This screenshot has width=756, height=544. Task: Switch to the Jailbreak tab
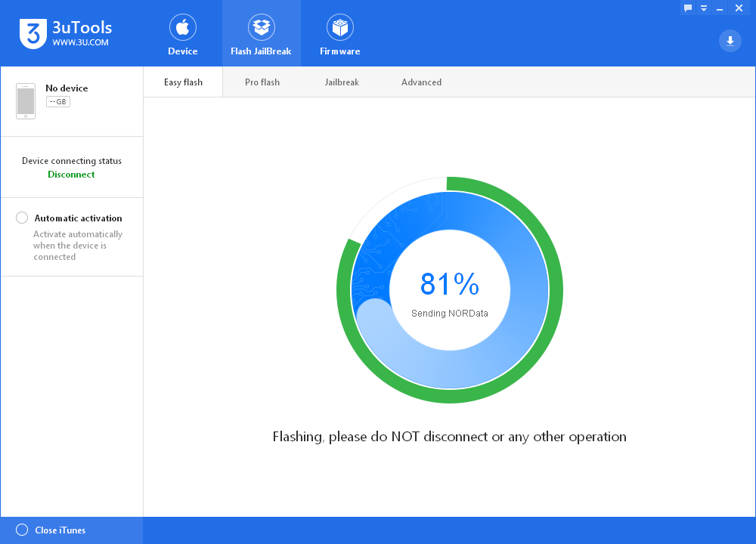click(342, 82)
